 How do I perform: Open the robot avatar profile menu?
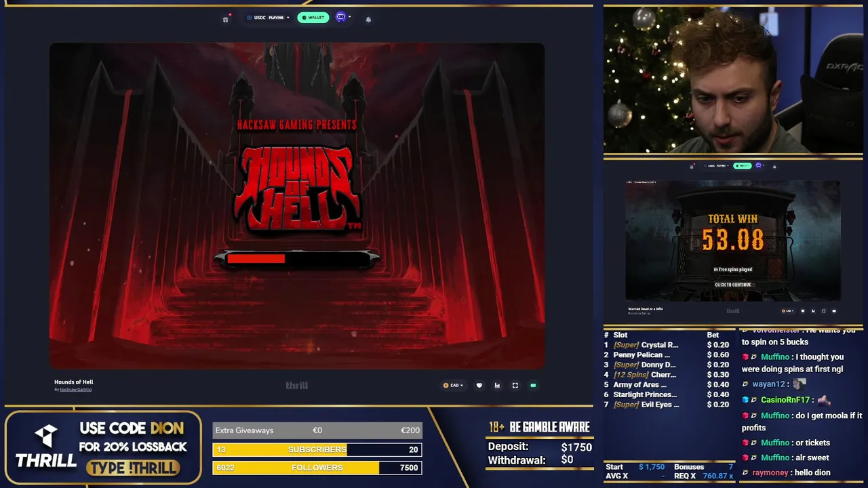pyautogui.click(x=340, y=17)
